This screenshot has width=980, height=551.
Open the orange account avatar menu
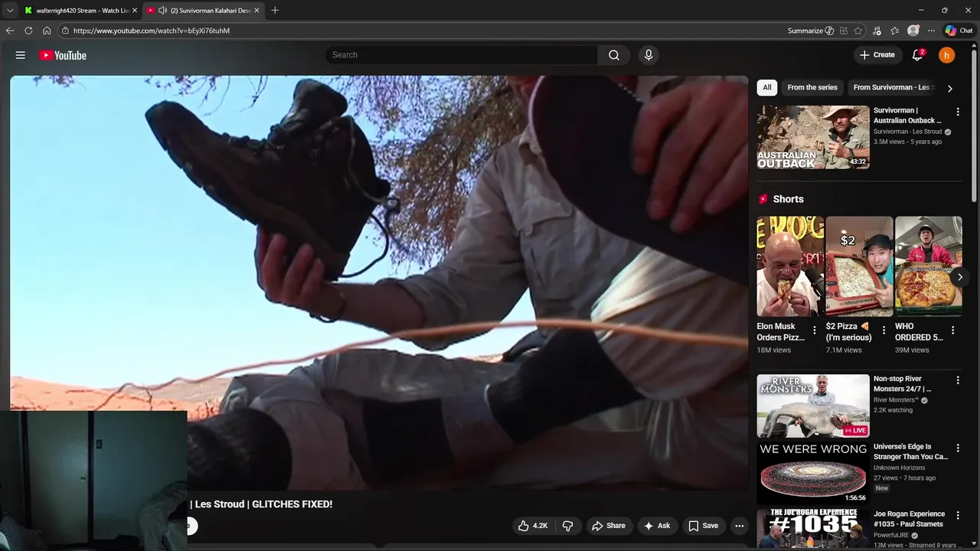pos(947,55)
